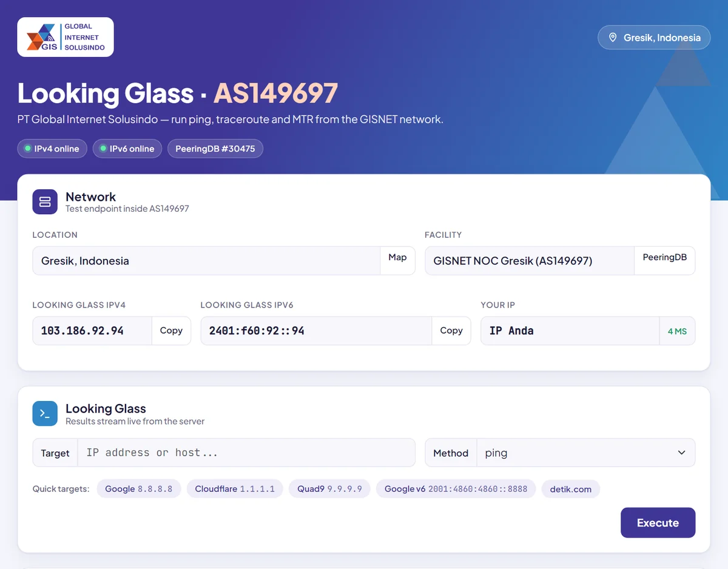Focus the Target IP address or host field

(x=246, y=453)
